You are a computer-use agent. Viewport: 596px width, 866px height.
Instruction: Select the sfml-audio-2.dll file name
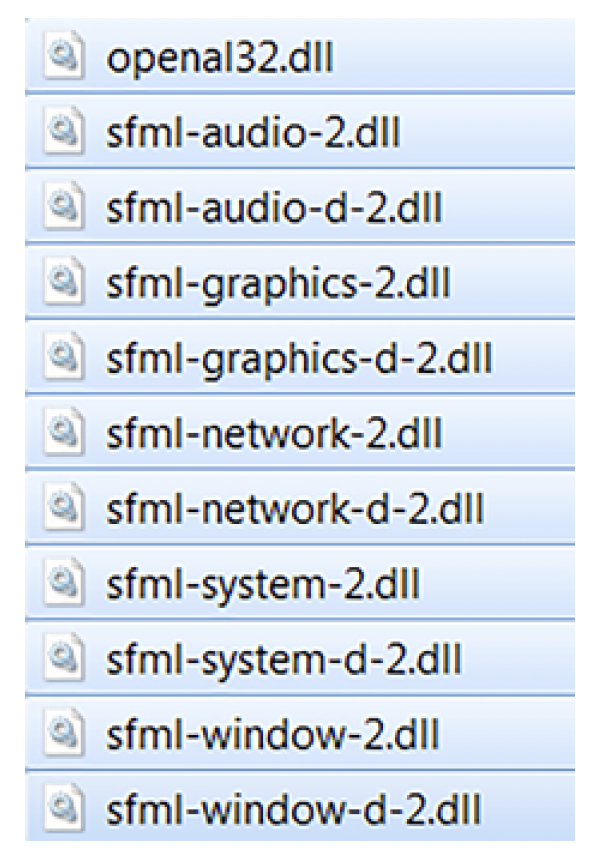pyautogui.click(x=253, y=133)
